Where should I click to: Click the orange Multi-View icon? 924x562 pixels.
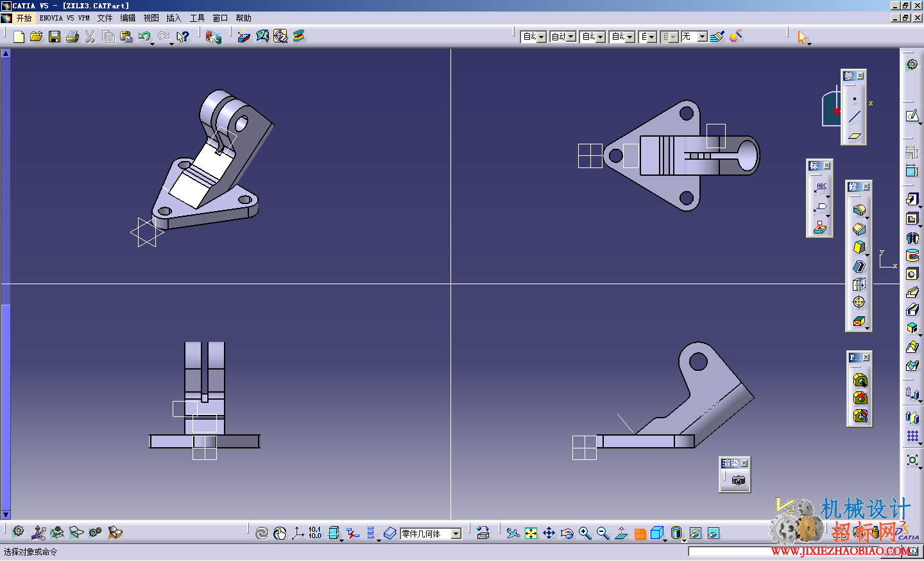coord(640,533)
